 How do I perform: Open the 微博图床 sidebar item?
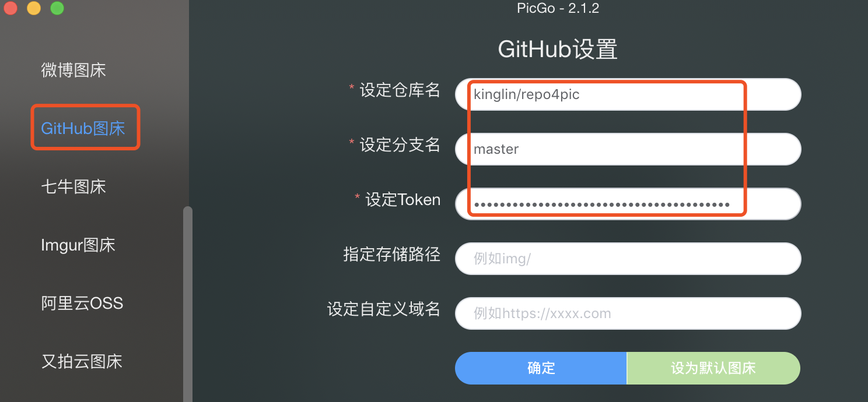73,70
